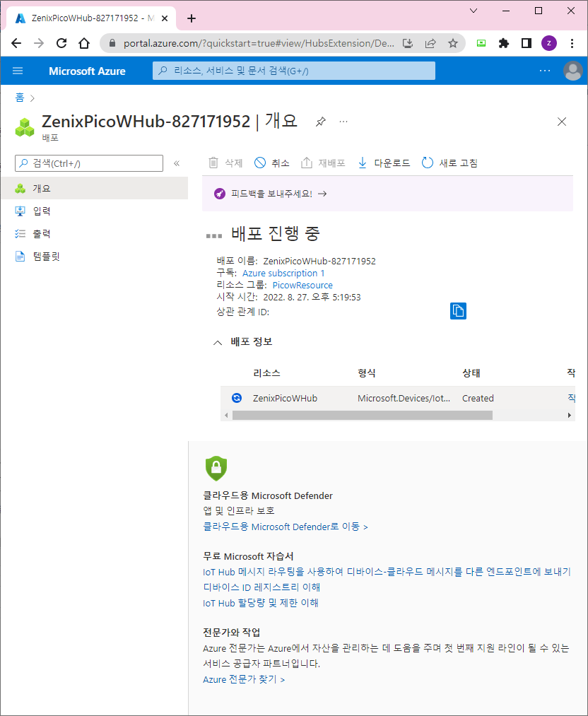
Task: Open IoT Hub 할당량 및 제한 이해 link
Action: click(261, 603)
